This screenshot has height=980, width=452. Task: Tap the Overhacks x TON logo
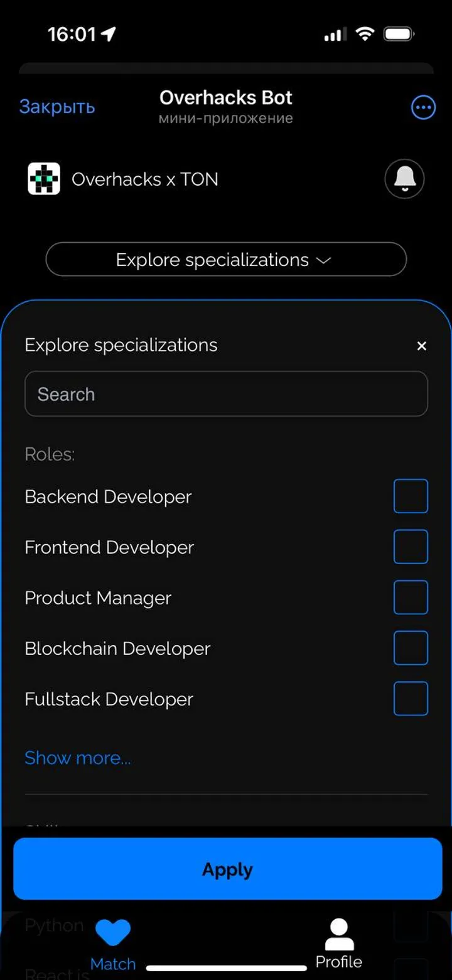tap(44, 179)
